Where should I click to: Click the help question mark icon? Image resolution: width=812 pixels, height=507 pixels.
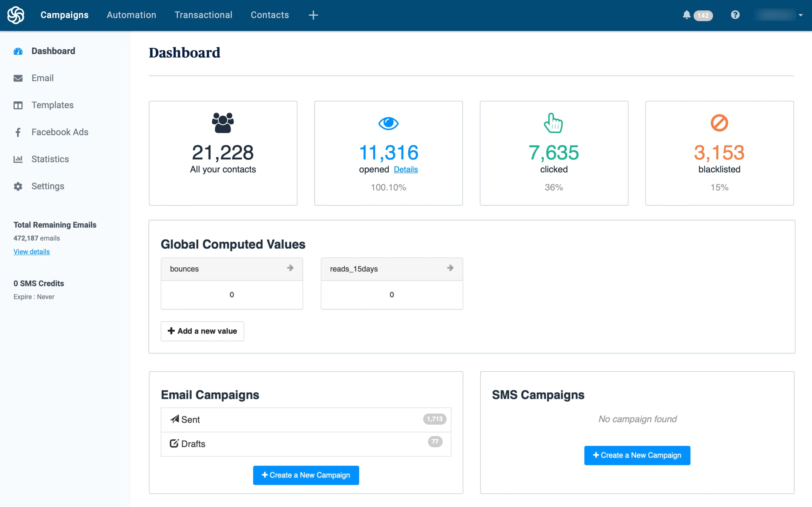[x=735, y=15]
